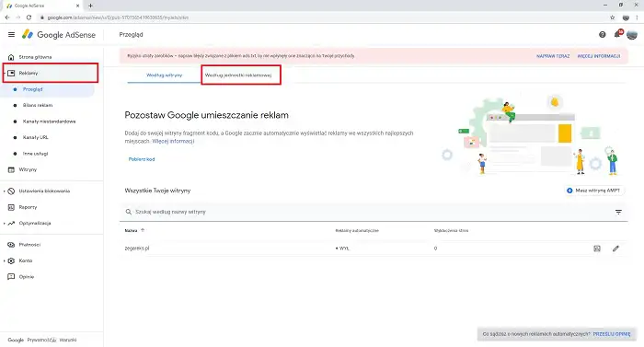644x347 pixels.
Task: Click the Reklamy ads icon in sidebar
Action: point(11,74)
